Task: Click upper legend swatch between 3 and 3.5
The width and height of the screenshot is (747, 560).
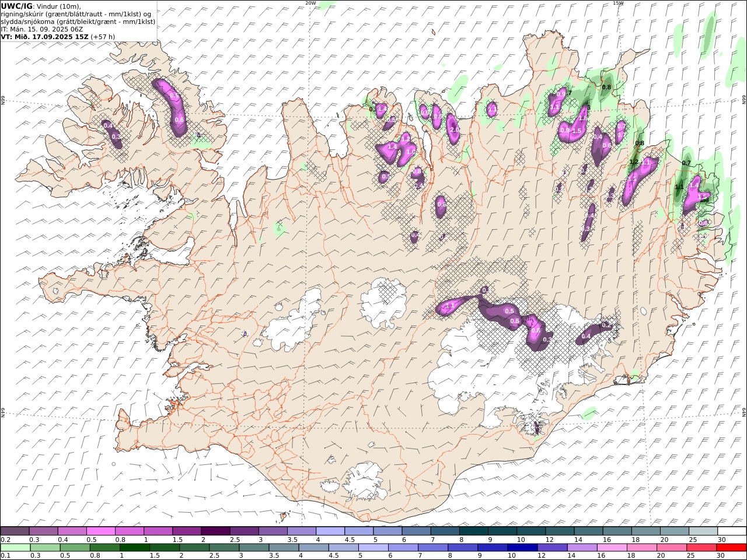Action: pyautogui.click(x=273, y=531)
